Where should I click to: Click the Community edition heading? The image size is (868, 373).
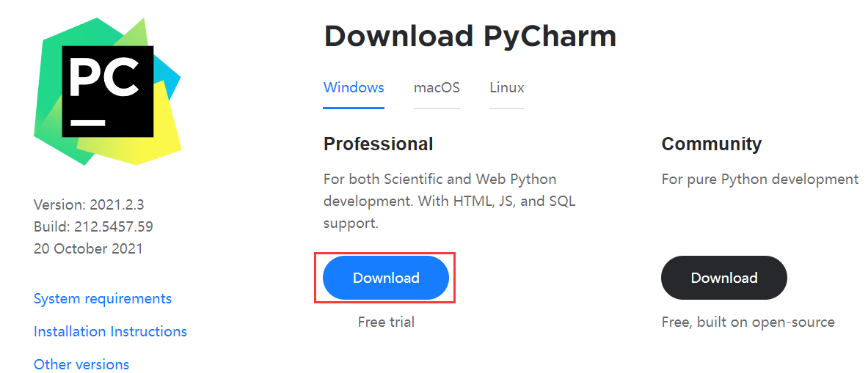[x=711, y=144]
